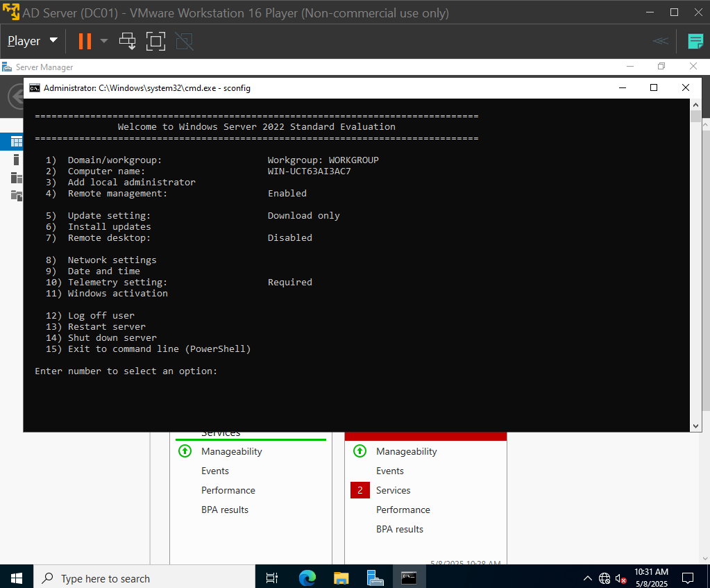Image resolution: width=710 pixels, height=588 pixels.
Task: Open Events in the right server tile
Action: (x=390, y=471)
